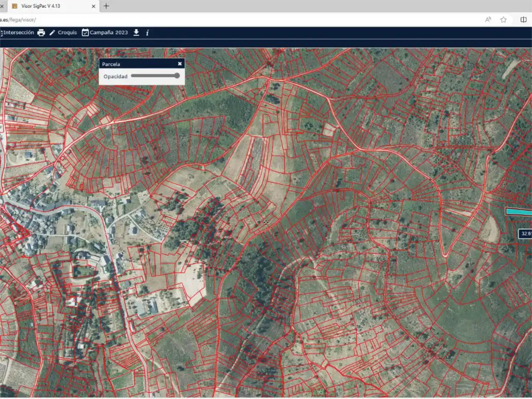532x399 pixels.
Task: Open the Campaña 2023 selector
Action: pos(105,33)
